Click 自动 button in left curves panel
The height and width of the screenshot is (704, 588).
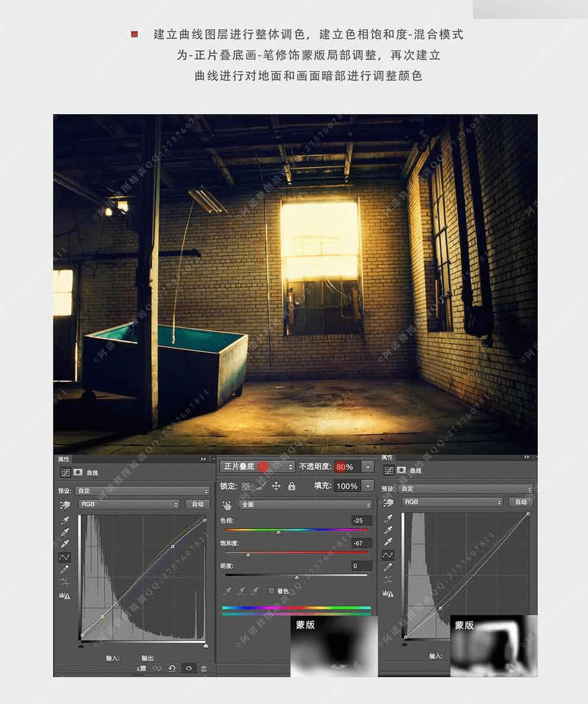point(197,504)
